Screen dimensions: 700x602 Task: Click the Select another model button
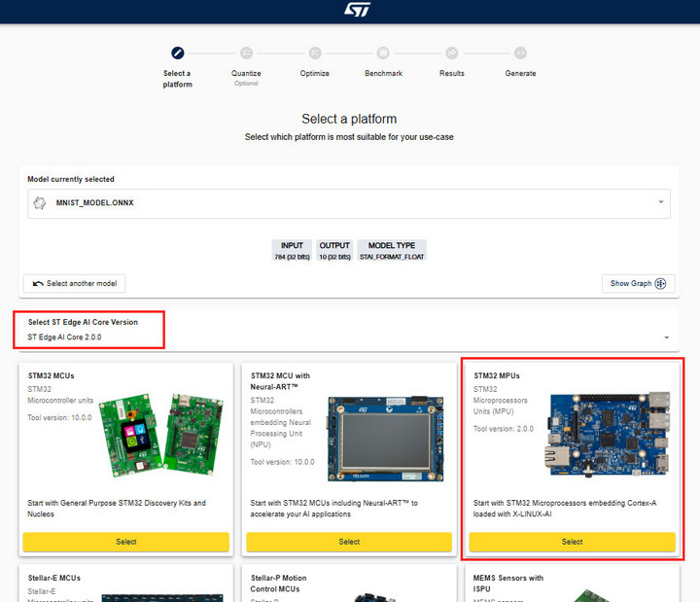[75, 284]
